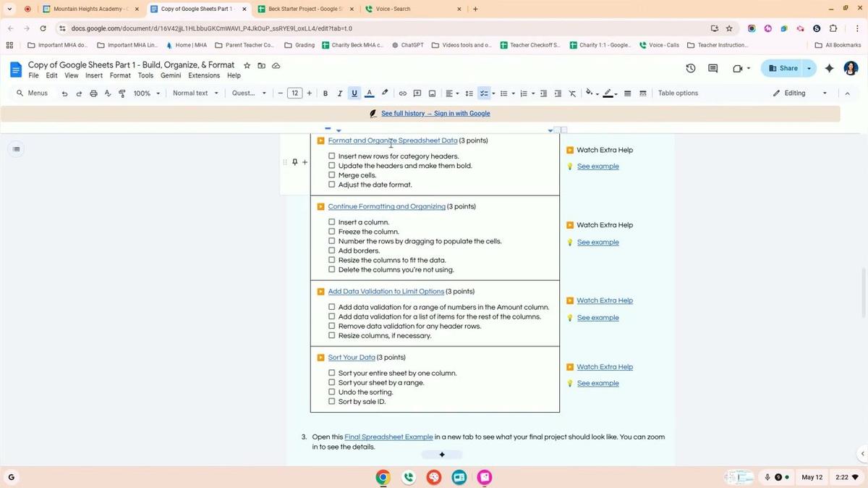Switch to Mountain Heights Academy tab

pos(90,9)
